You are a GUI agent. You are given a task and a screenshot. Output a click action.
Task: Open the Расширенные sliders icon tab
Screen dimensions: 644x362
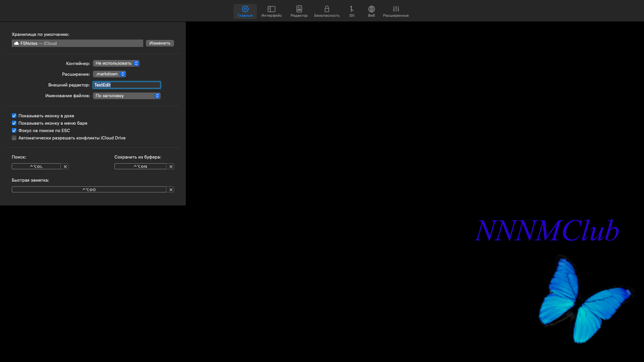396,11
